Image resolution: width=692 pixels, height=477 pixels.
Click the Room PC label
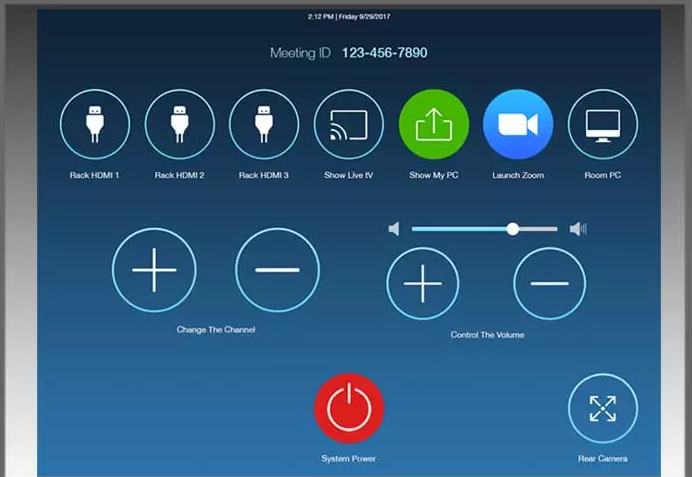pyautogui.click(x=603, y=175)
